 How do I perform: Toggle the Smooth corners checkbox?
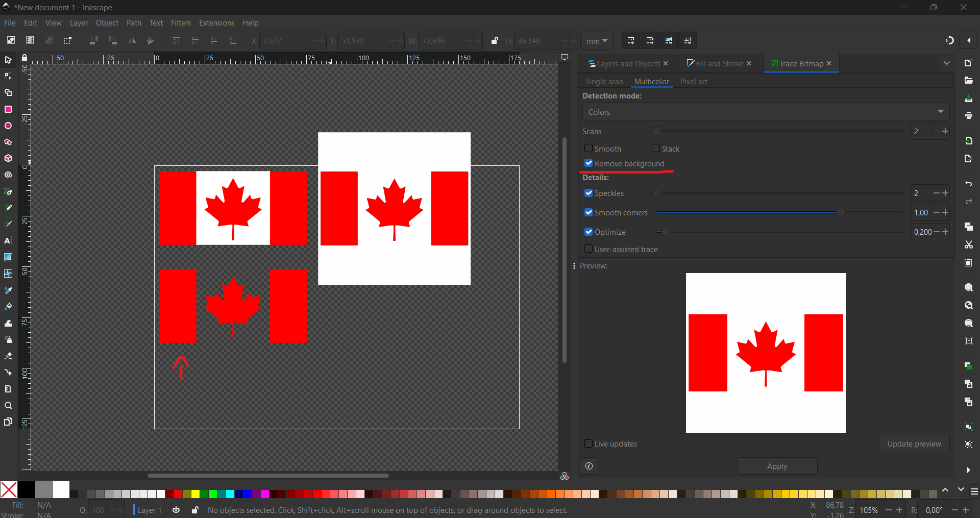pyautogui.click(x=589, y=212)
